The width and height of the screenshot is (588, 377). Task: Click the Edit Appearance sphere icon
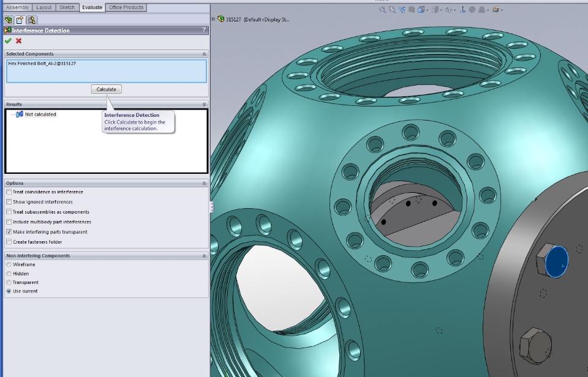point(472,10)
